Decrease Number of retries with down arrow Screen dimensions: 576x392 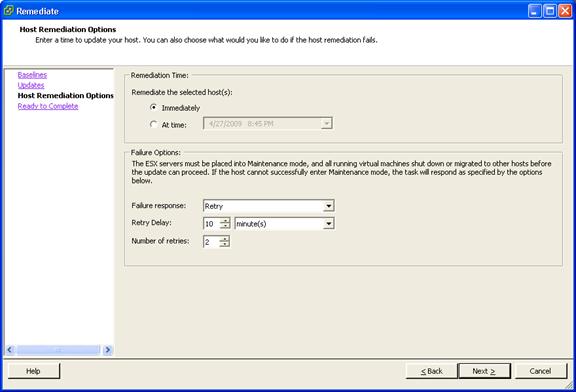click(x=224, y=244)
